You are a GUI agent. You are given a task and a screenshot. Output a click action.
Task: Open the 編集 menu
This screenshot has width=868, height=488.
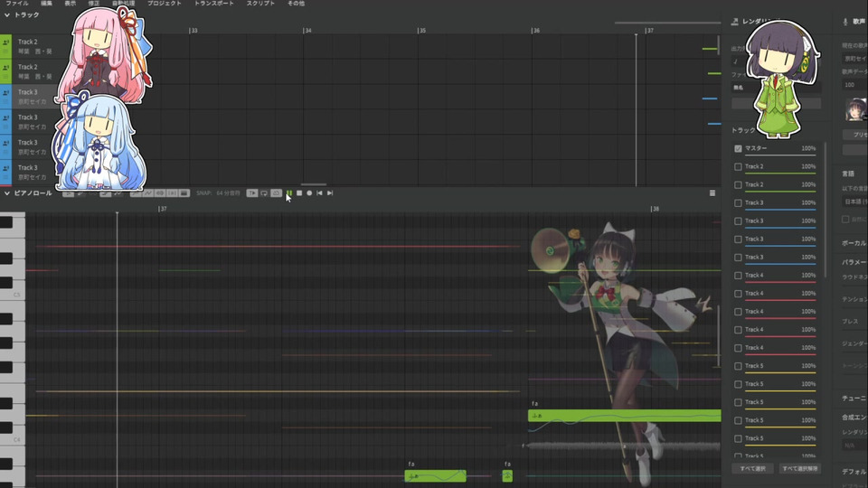click(46, 4)
